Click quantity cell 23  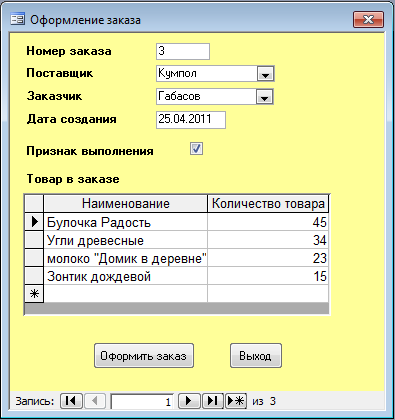coord(268,258)
